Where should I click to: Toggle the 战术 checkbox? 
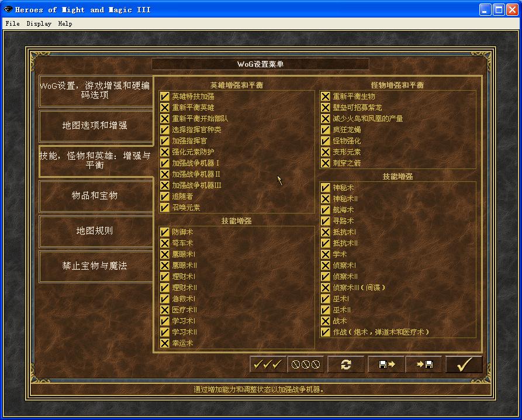(325, 321)
